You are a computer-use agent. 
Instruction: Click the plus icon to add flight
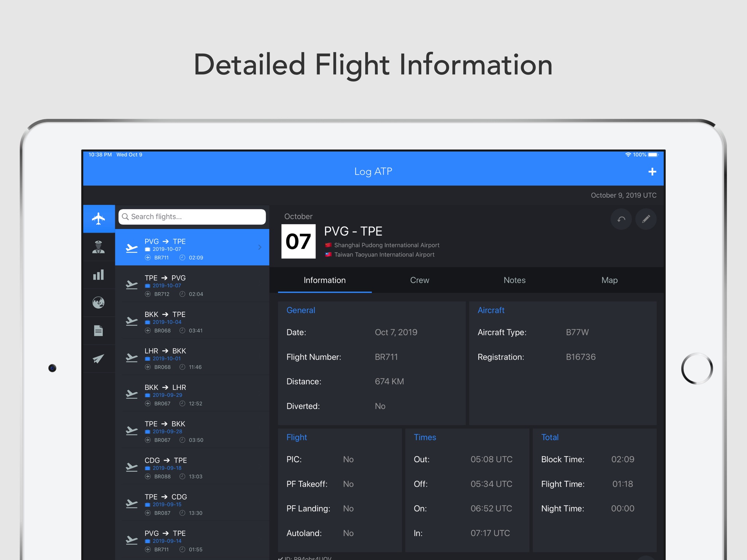[652, 172]
